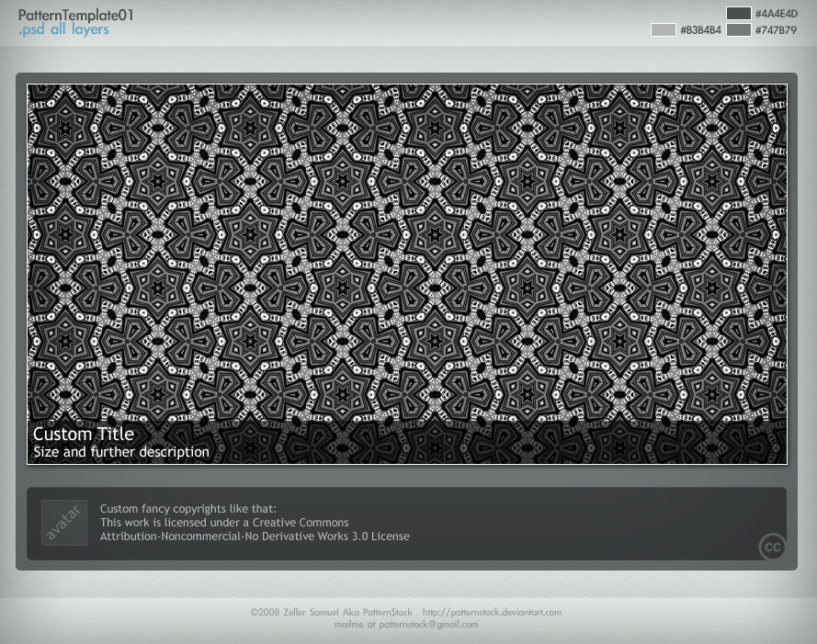
Task: Click the #747B79 hex code label
Action: (x=777, y=30)
